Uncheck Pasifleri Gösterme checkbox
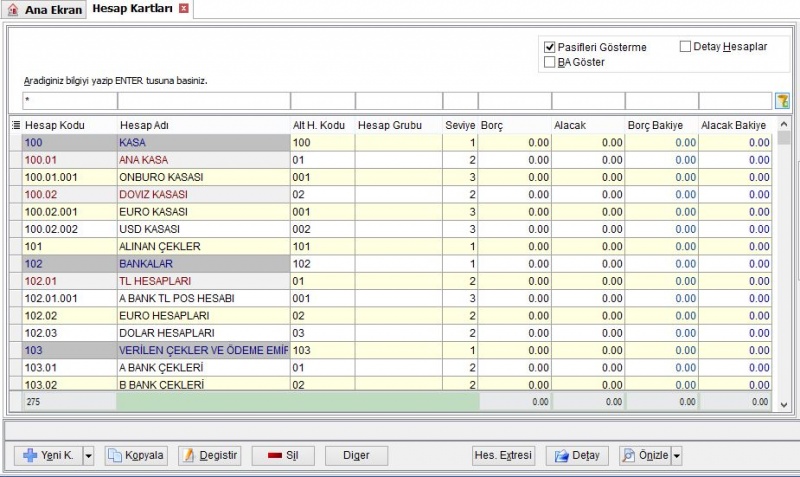Image resolution: width=800 pixels, height=477 pixels. pos(549,47)
